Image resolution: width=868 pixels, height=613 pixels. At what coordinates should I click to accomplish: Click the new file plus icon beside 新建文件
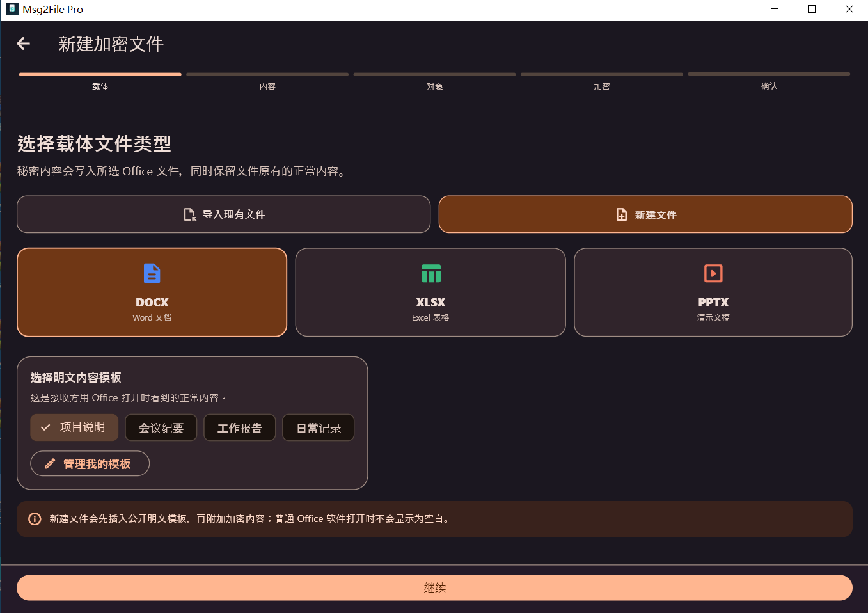coord(622,214)
